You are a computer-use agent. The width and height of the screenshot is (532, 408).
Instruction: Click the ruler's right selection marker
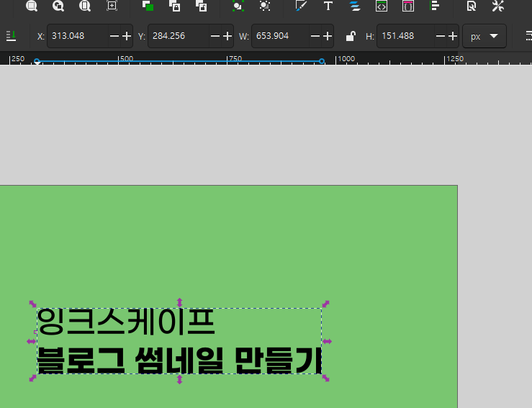tap(322, 61)
